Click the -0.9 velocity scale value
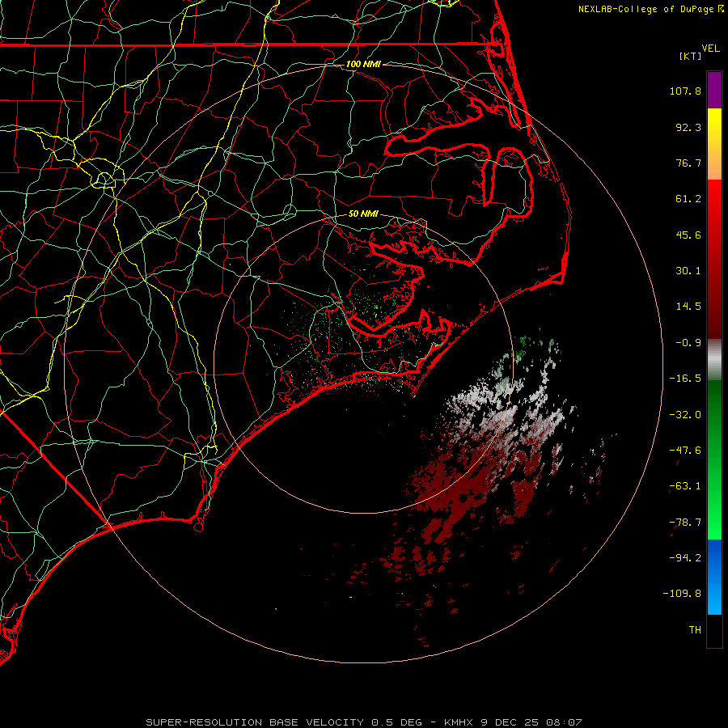Viewport: 728px width, 728px height. click(x=688, y=343)
